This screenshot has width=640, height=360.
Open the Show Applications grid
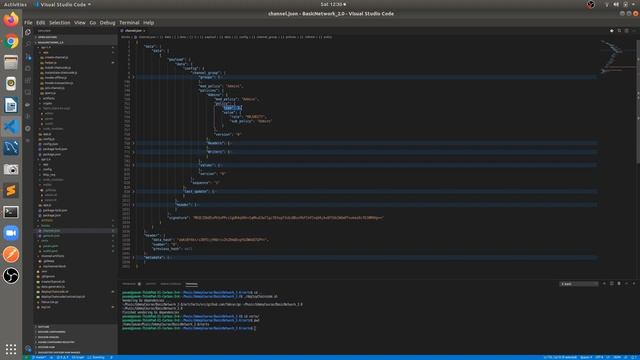point(11,349)
